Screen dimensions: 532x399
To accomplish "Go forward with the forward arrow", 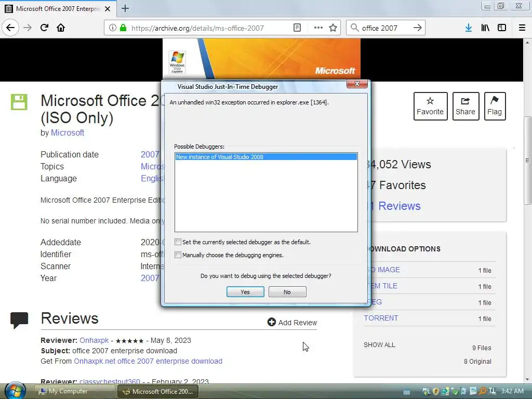I will coord(28,28).
